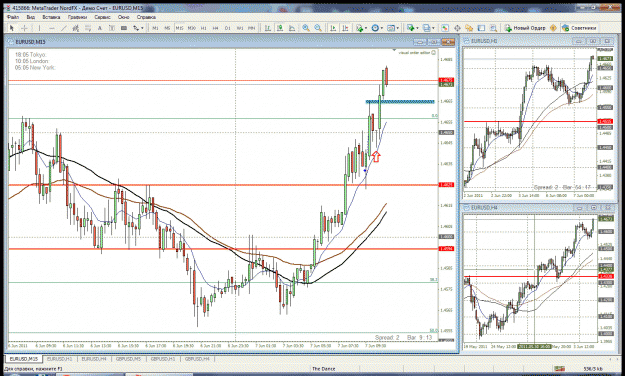
Task: Set chart to candlestick mode
Action: coord(280,28)
